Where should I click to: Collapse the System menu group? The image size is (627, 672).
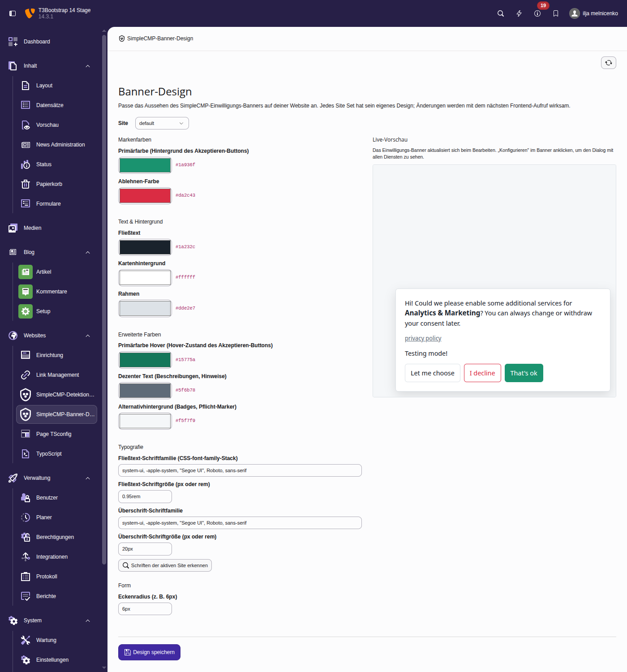coord(88,620)
